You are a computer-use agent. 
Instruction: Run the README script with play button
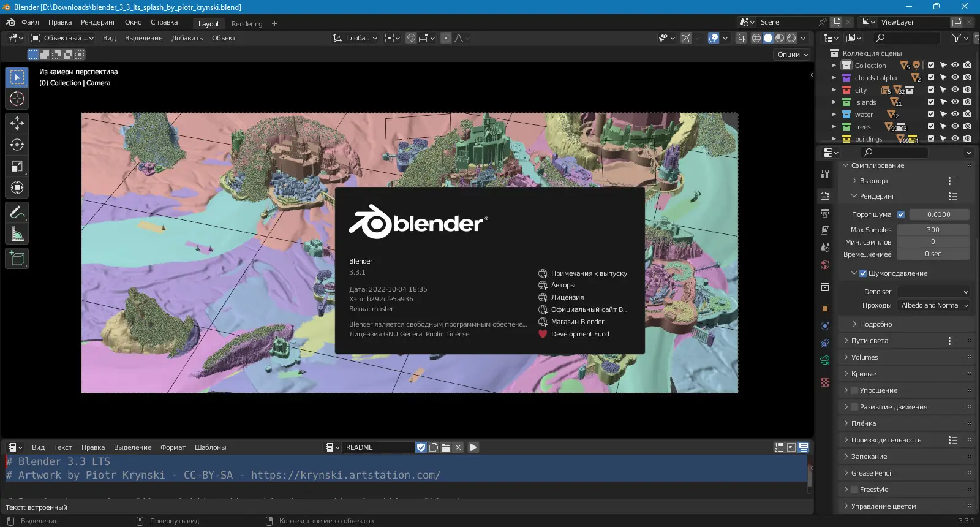tap(473, 447)
